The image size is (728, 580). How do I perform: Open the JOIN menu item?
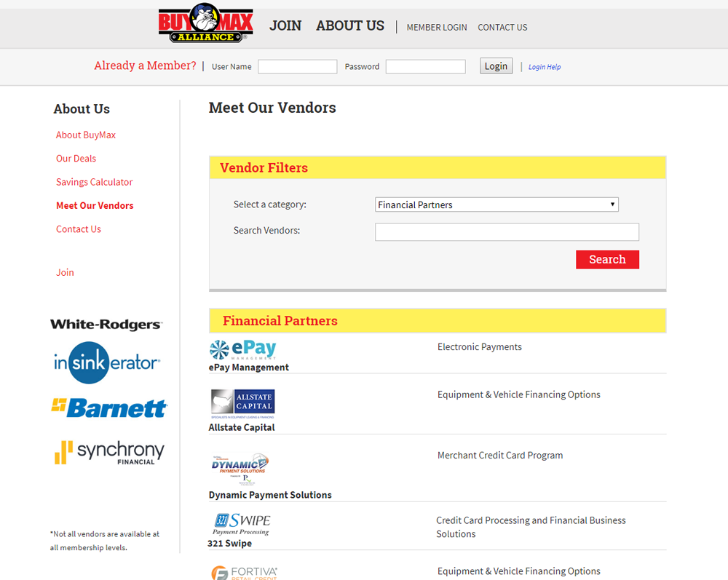285,25
